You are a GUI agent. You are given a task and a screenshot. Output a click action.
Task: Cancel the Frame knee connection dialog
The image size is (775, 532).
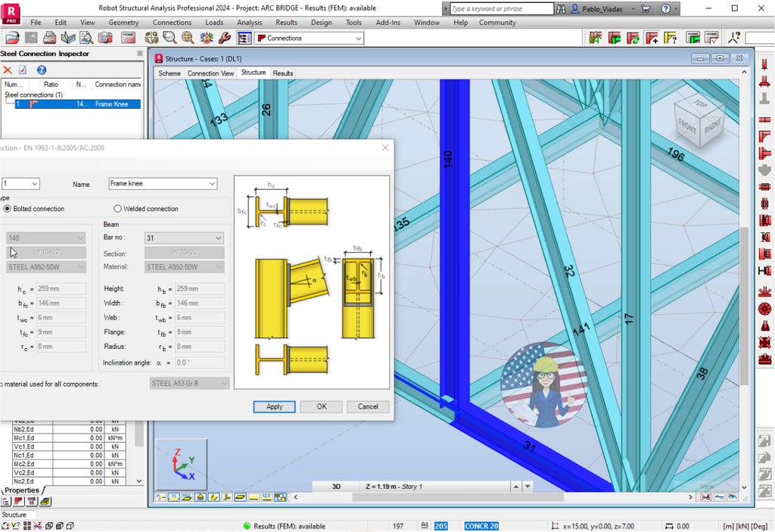368,406
